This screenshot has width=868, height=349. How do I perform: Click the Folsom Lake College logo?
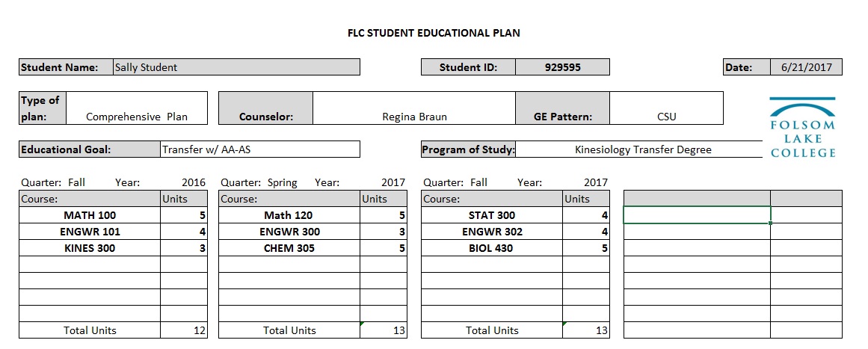point(803,127)
